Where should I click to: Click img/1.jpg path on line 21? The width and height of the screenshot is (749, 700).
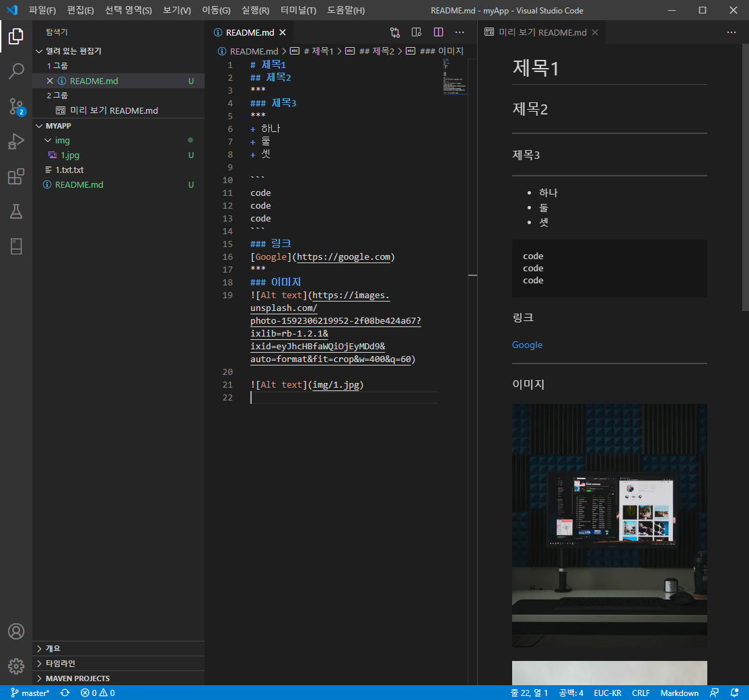click(336, 385)
